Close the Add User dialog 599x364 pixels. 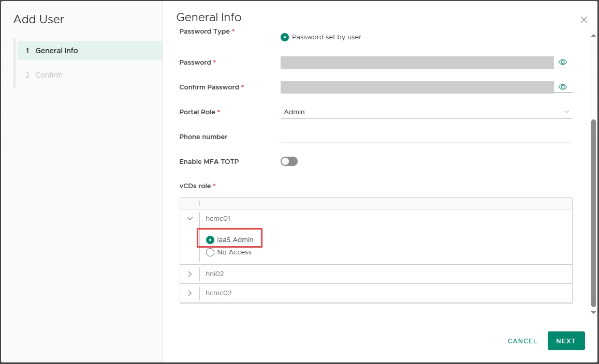tap(583, 20)
